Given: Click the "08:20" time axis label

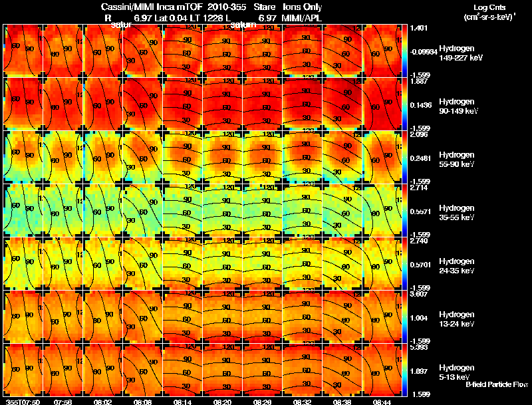Looking at the screenshot, I should [x=222, y=402].
